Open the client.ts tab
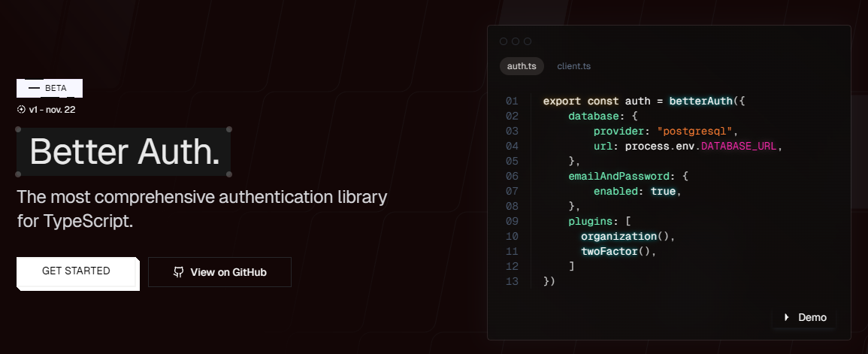Screen dimensions: 868x354 click(573, 66)
